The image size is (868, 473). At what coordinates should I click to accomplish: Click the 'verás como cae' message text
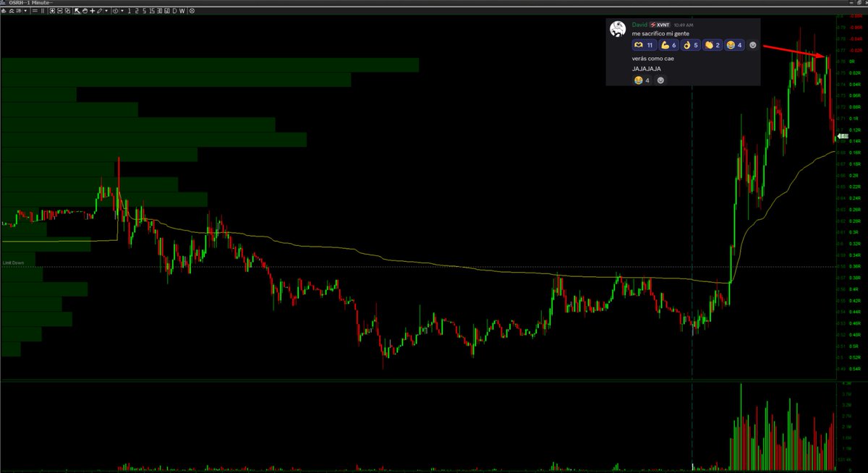652,58
